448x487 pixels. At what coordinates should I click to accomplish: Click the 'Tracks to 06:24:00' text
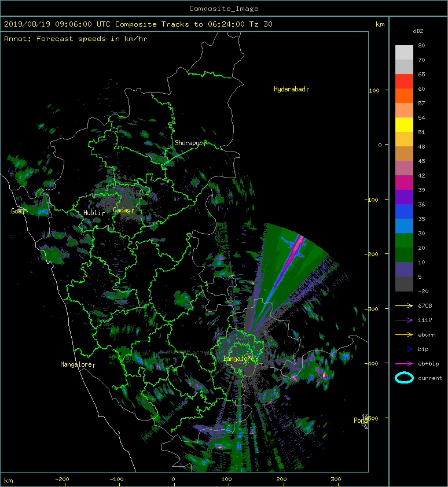(203, 24)
